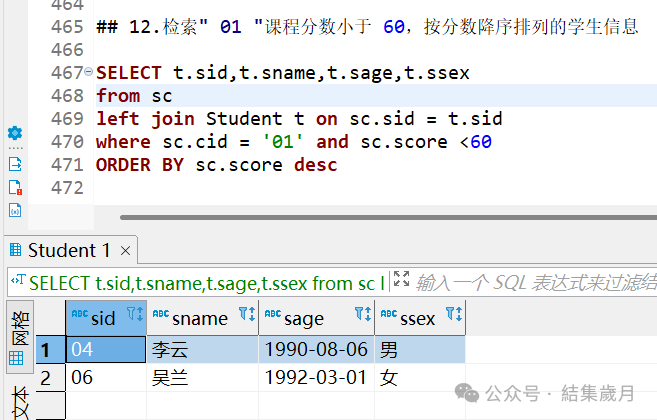Image resolution: width=657 pixels, height=420 pixels.
Task: Click cell with sid 04
Action: coord(106,350)
